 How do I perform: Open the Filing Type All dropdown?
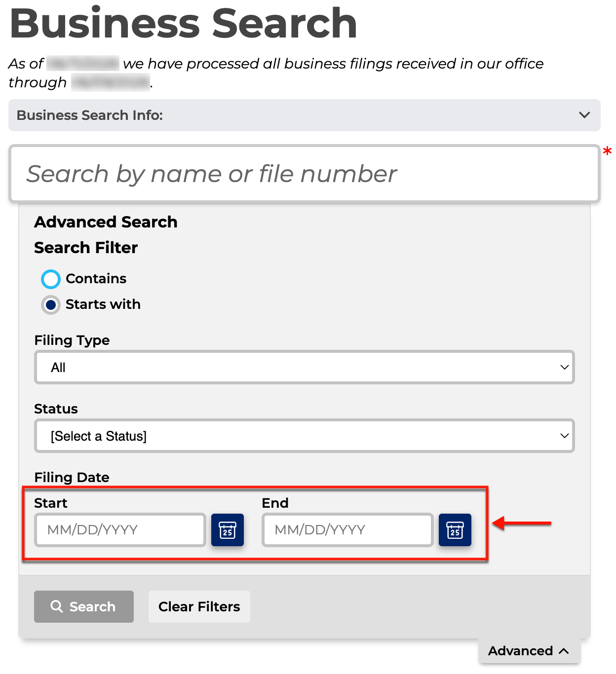(305, 367)
